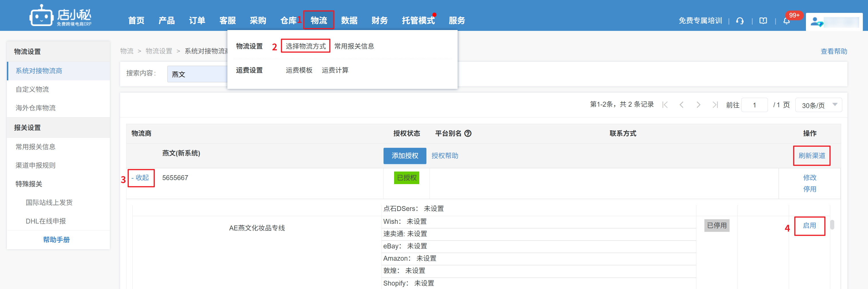Open customer service headset icon

pos(740,21)
